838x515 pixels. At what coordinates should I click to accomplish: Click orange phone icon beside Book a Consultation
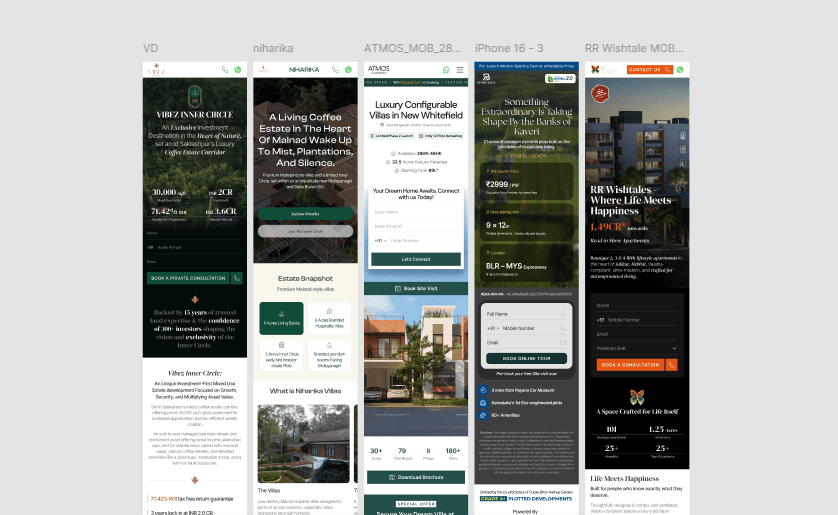pyautogui.click(x=672, y=365)
